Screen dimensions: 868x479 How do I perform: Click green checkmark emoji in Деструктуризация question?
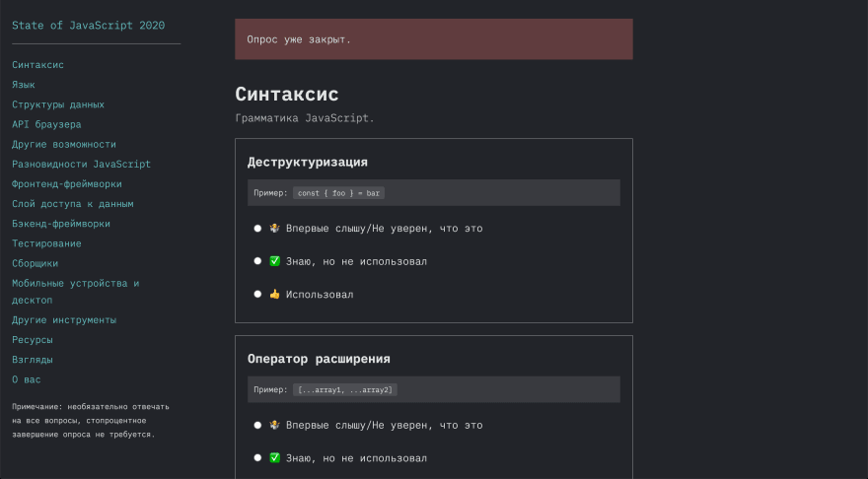[x=274, y=261]
